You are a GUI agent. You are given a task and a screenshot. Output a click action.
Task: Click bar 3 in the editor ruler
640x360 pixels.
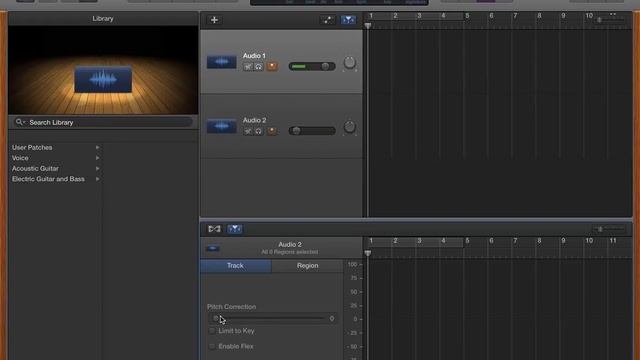(419, 241)
